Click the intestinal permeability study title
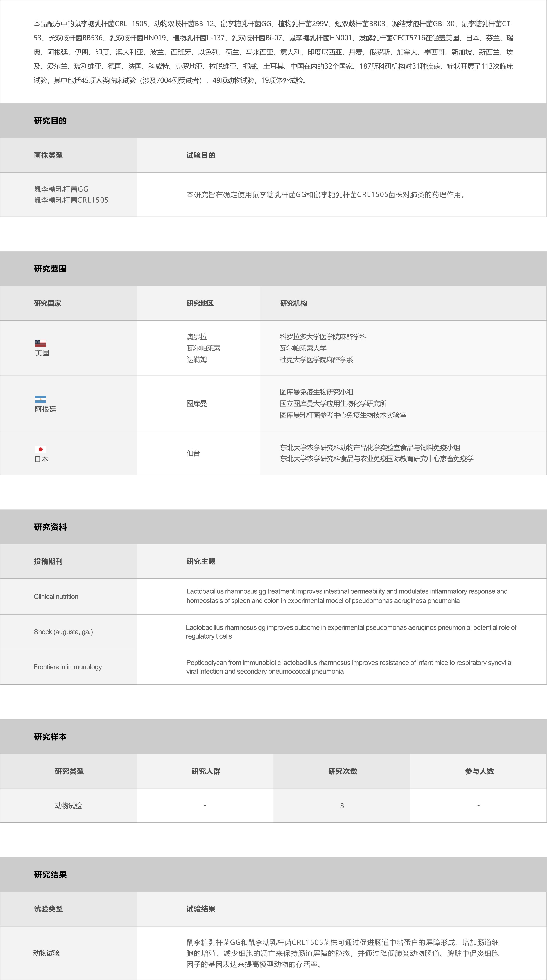 click(x=347, y=596)
